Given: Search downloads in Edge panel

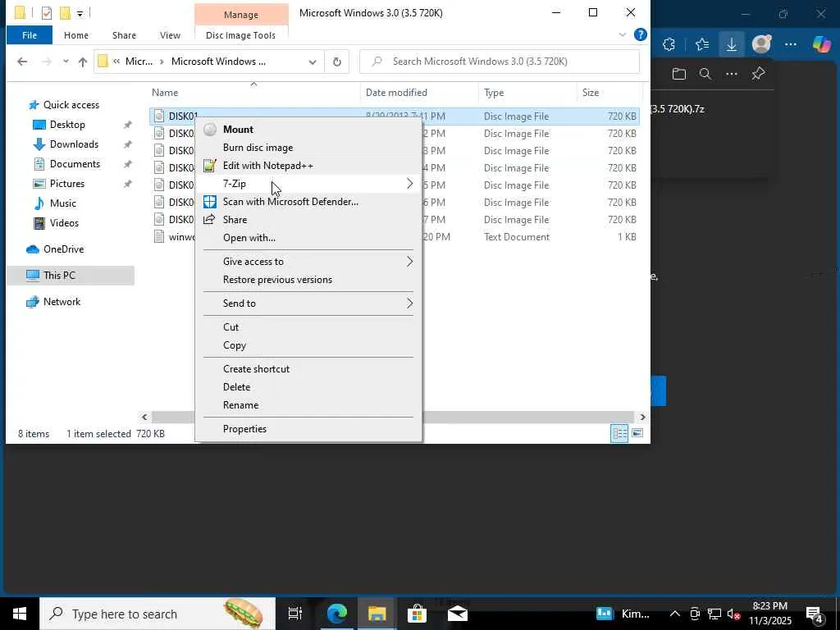Looking at the screenshot, I should [705, 74].
